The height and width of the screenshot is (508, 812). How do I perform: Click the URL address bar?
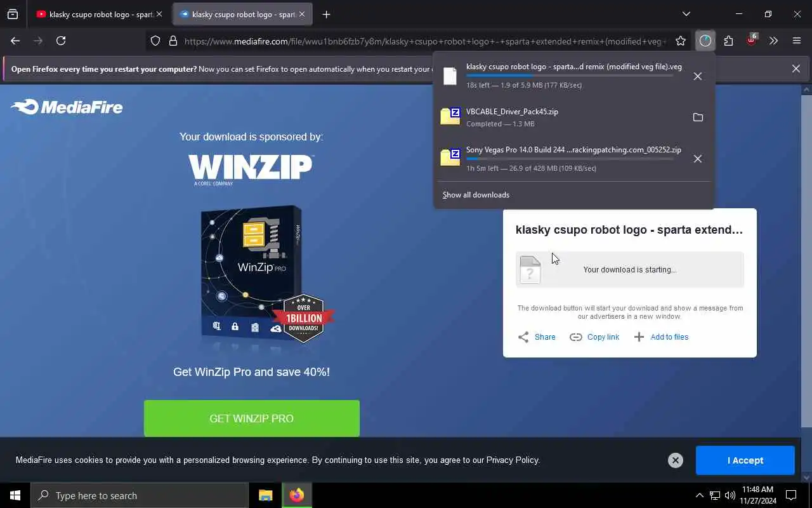coord(425,41)
